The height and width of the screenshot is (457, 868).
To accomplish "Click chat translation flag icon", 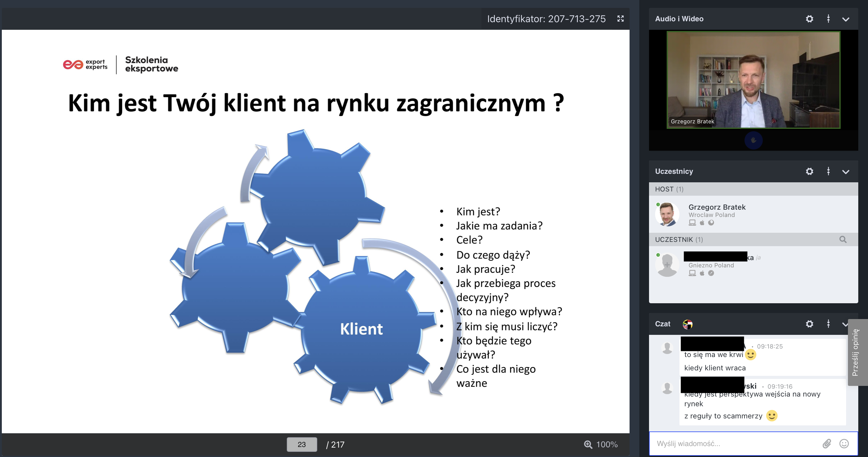I will [x=687, y=324].
